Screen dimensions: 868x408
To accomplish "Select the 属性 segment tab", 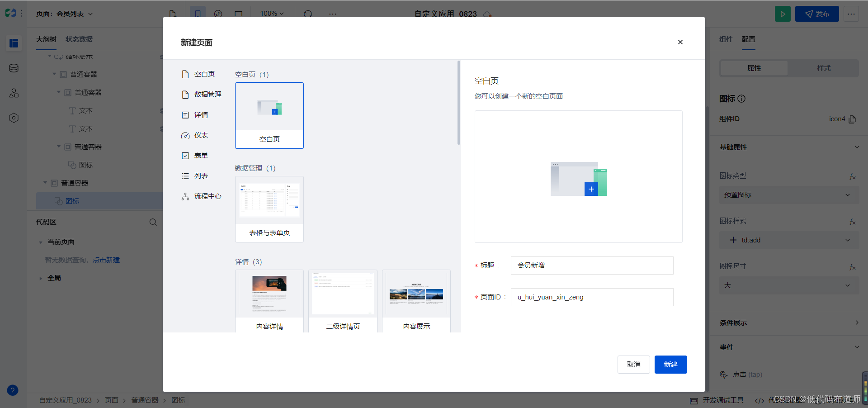I will coord(754,68).
